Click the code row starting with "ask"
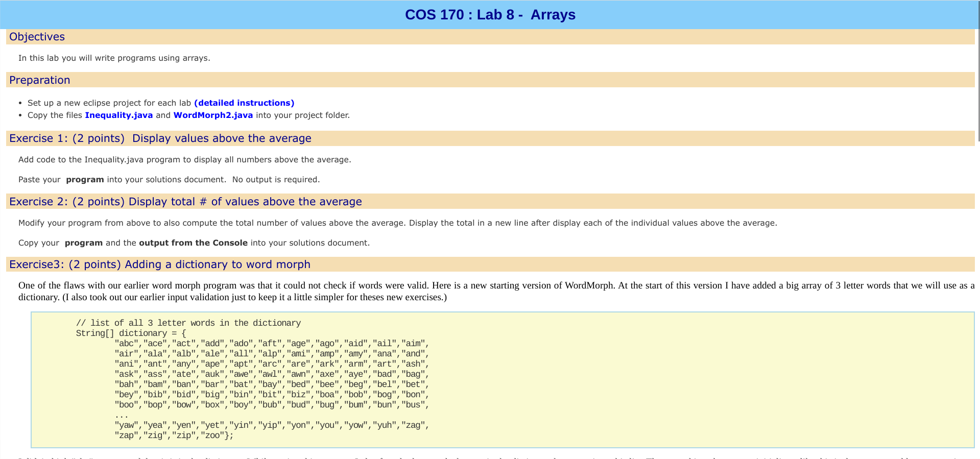 click(x=272, y=374)
